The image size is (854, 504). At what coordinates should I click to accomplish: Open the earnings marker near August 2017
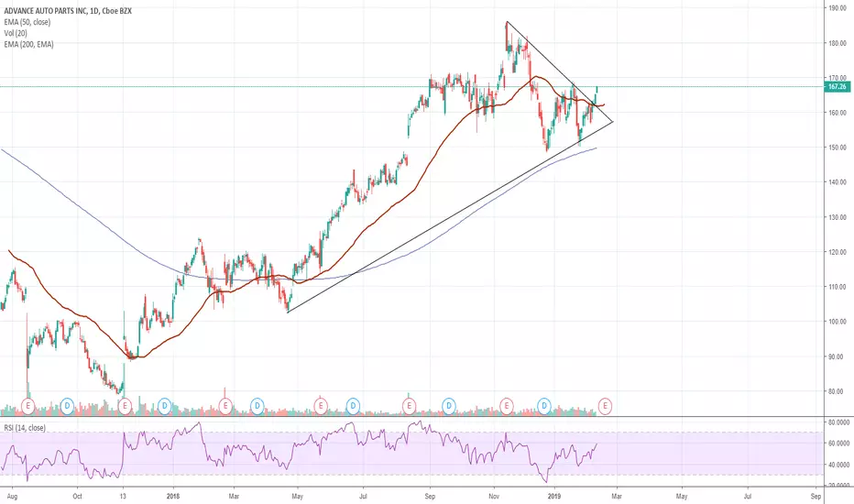click(27, 406)
